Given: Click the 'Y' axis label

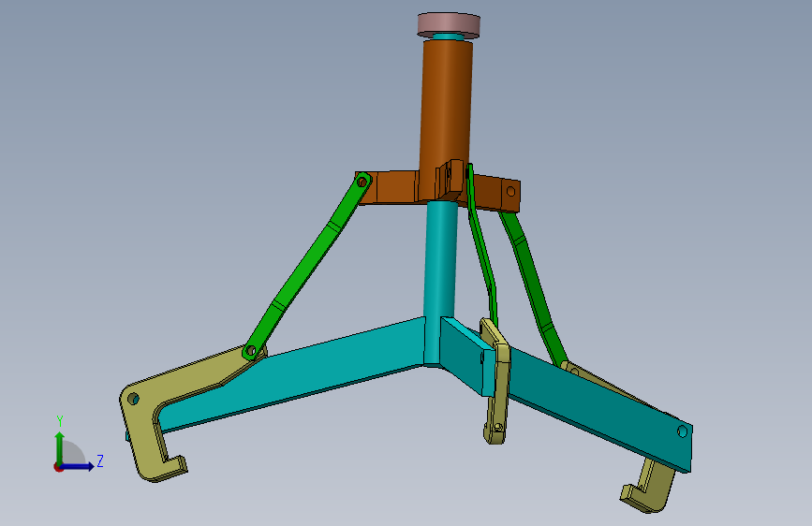Looking at the screenshot, I should 60,421.
